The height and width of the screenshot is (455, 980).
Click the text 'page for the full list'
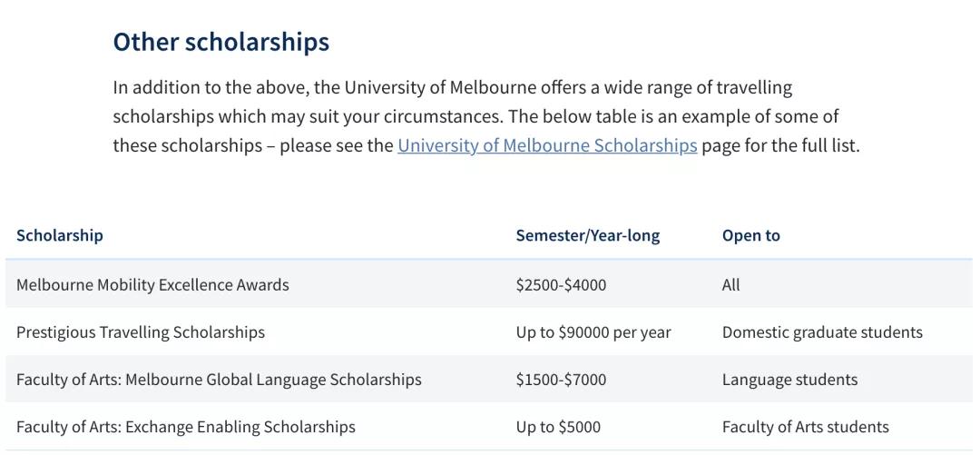click(779, 145)
